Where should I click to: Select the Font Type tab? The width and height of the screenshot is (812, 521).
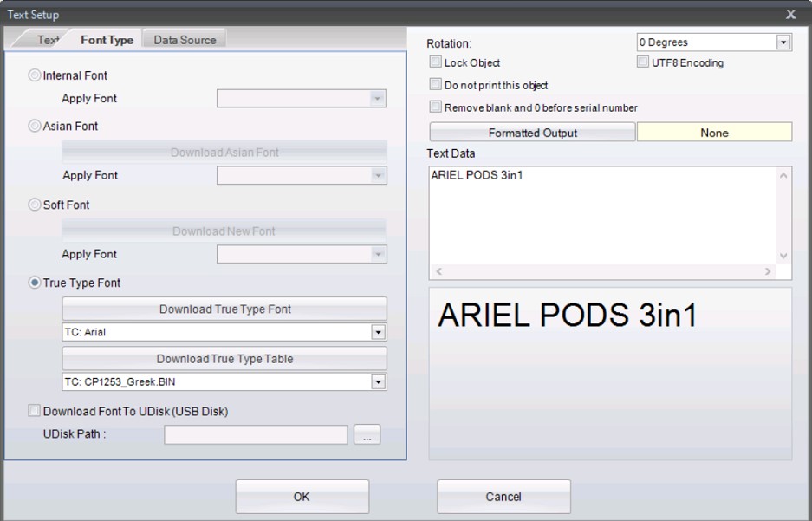click(107, 40)
